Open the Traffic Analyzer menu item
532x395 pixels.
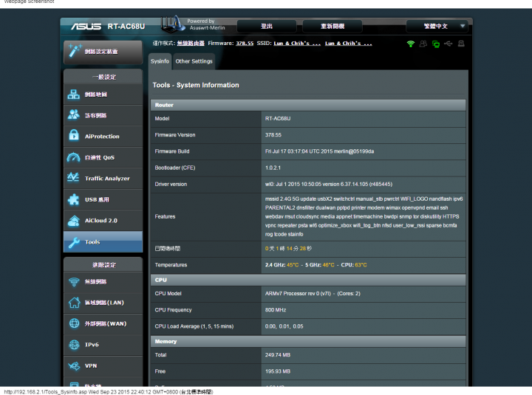[103, 179]
